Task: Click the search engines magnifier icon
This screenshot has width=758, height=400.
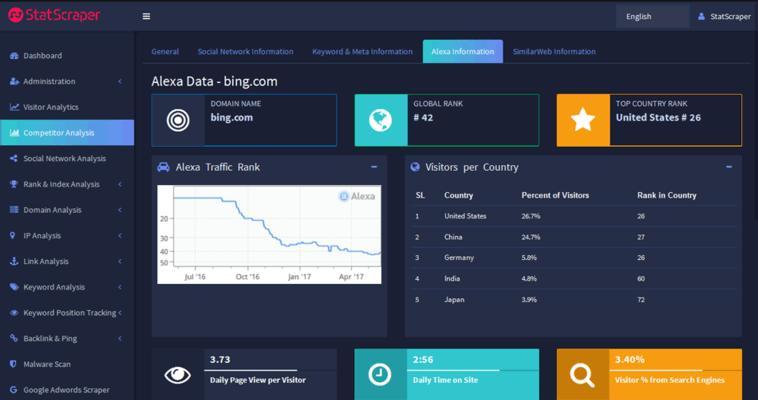Action: pyautogui.click(x=582, y=375)
